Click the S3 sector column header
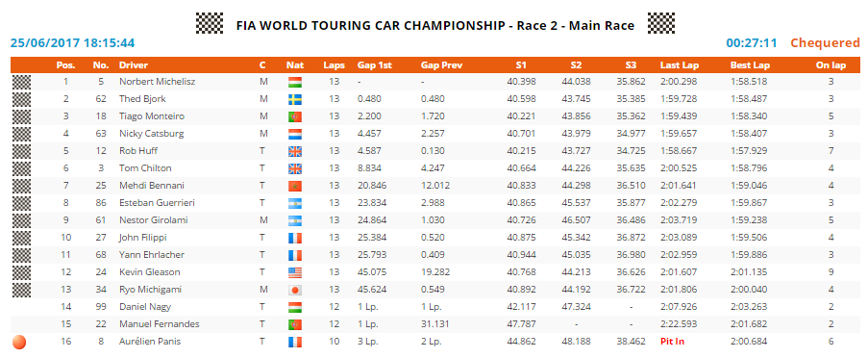 631,65
